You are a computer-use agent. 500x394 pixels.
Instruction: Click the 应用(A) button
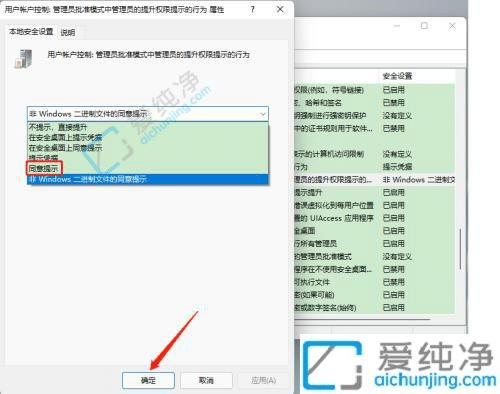pyautogui.click(x=263, y=380)
